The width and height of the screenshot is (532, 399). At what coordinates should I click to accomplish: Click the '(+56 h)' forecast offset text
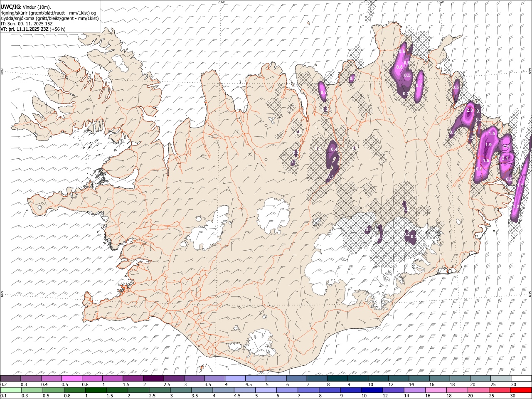[x=57, y=29]
